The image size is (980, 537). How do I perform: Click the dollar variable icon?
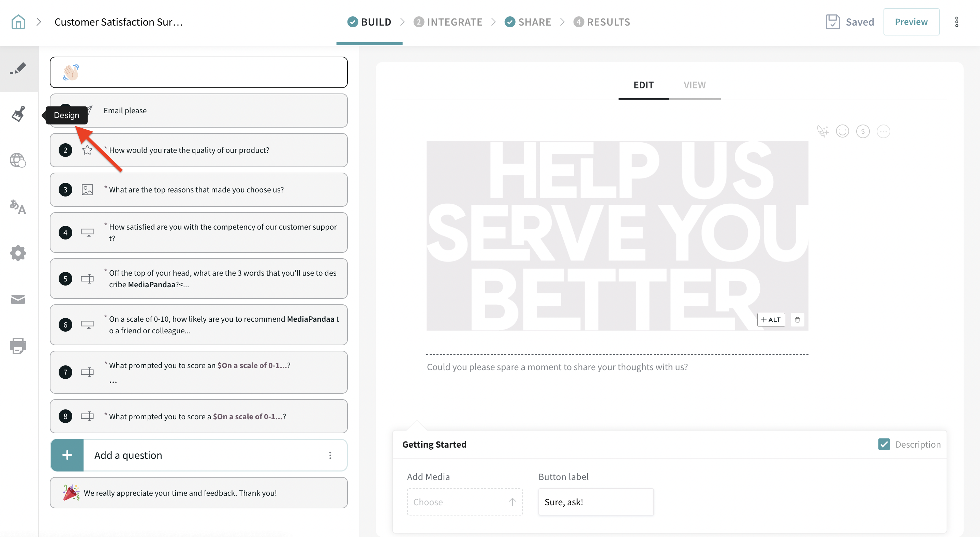(x=863, y=131)
